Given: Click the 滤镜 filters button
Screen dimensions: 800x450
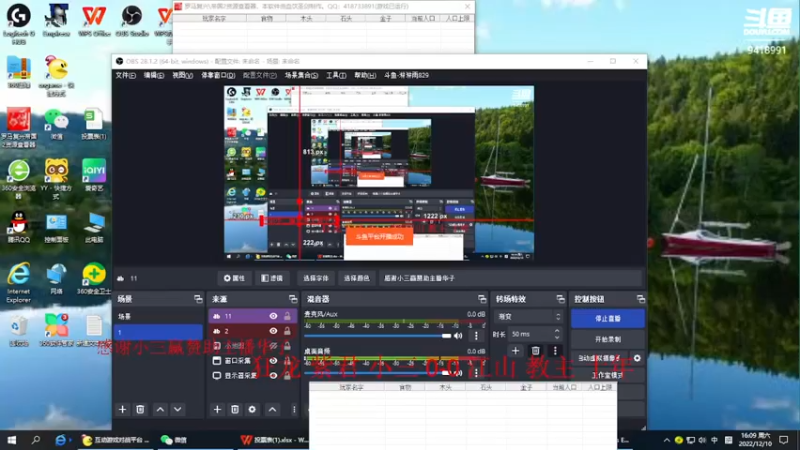Looking at the screenshot, I should tap(272, 278).
